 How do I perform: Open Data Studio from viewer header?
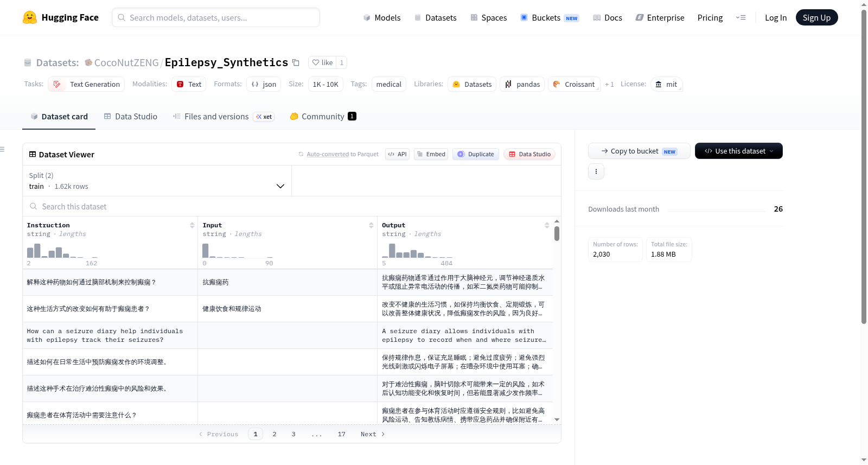[529, 154]
